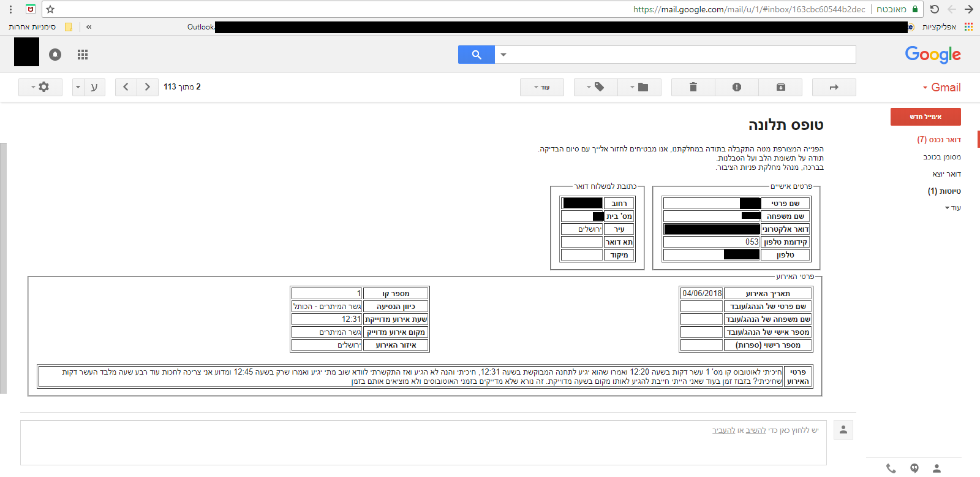Viewport: 980px width, 477px height.
Task: Click the 'תאריך האירוע' event date label
Action: click(x=767, y=294)
